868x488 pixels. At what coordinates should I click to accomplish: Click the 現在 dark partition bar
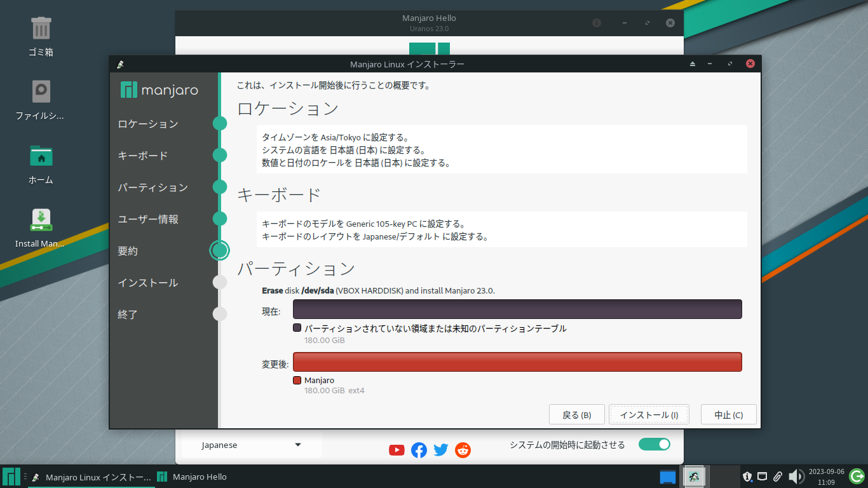[x=517, y=309]
